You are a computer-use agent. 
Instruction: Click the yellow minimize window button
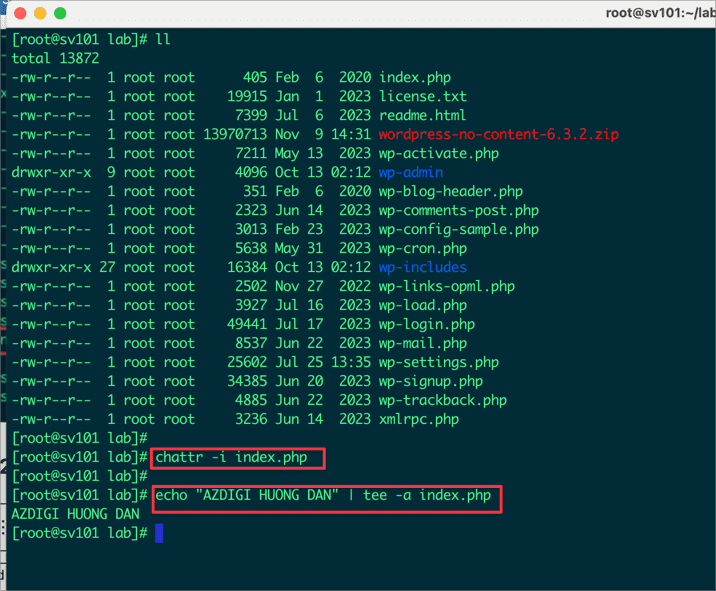[40, 14]
